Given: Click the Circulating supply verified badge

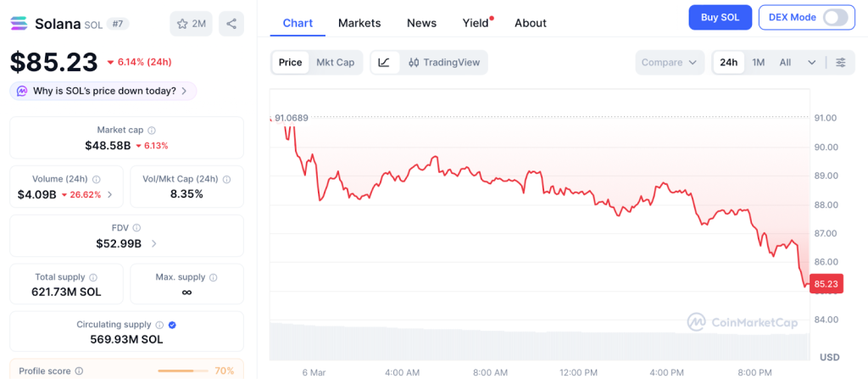Looking at the screenshot, I should click(172, 325).
